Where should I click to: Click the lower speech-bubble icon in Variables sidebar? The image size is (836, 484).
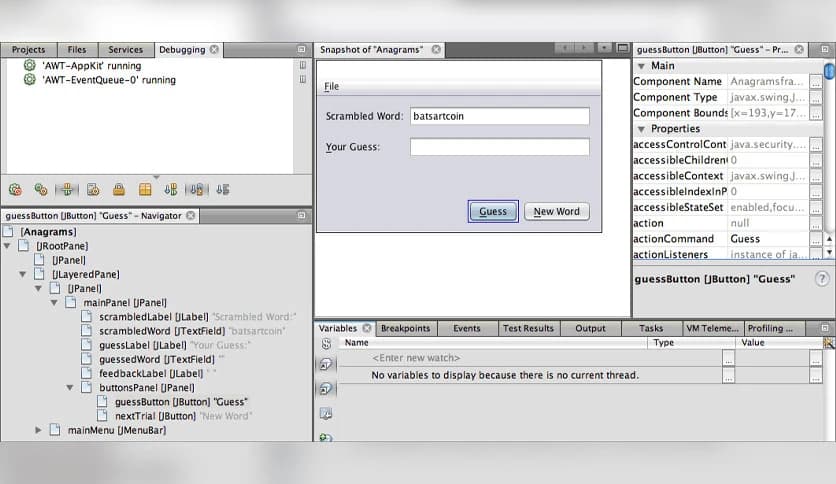tap(326, 389)
